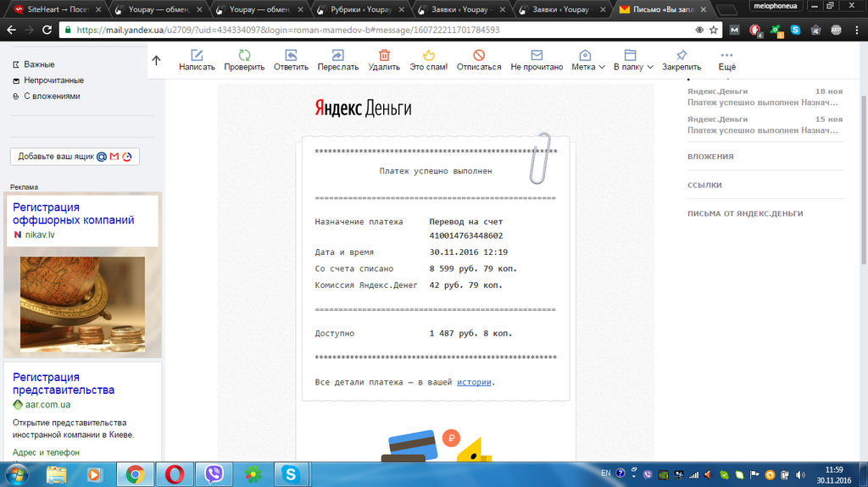Screen dimensions: 868x487
Task: Open Skype from the taskbar
Action: point(291,474)
